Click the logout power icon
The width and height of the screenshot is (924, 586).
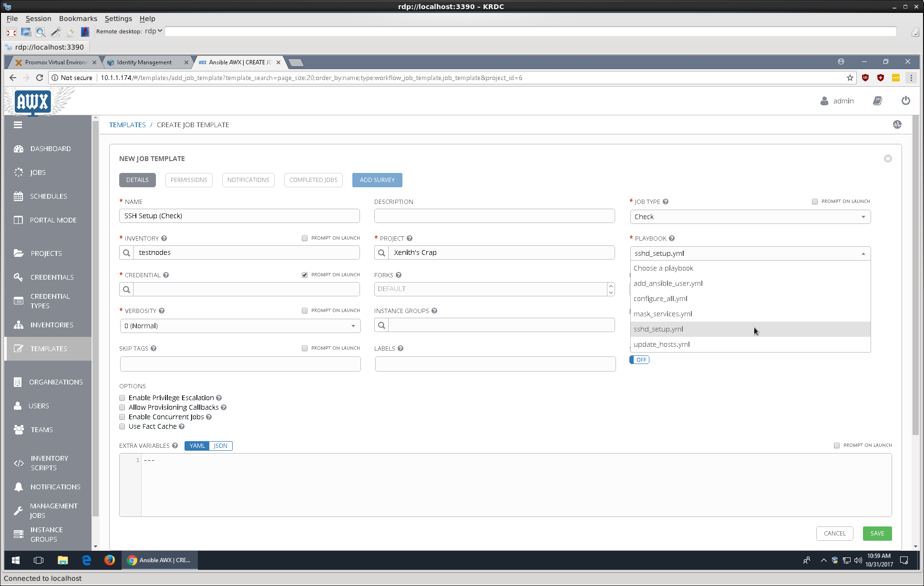click(906, 101)
